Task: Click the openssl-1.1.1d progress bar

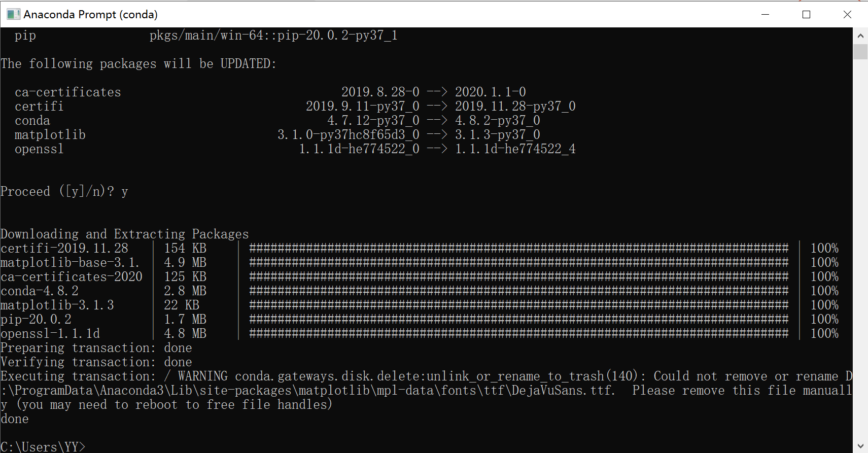Action: [x=518, y=333]
